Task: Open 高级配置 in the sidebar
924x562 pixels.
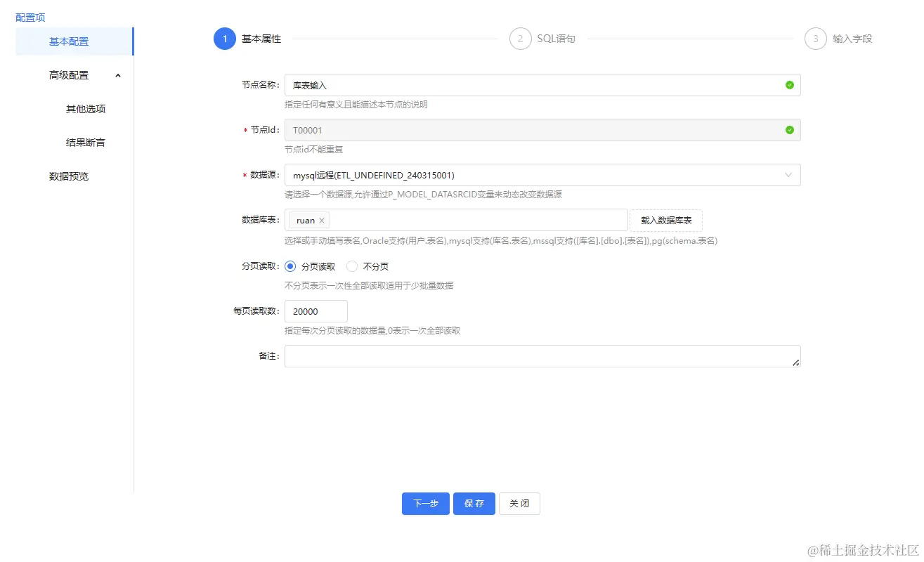Action: (x=74, y=75)
